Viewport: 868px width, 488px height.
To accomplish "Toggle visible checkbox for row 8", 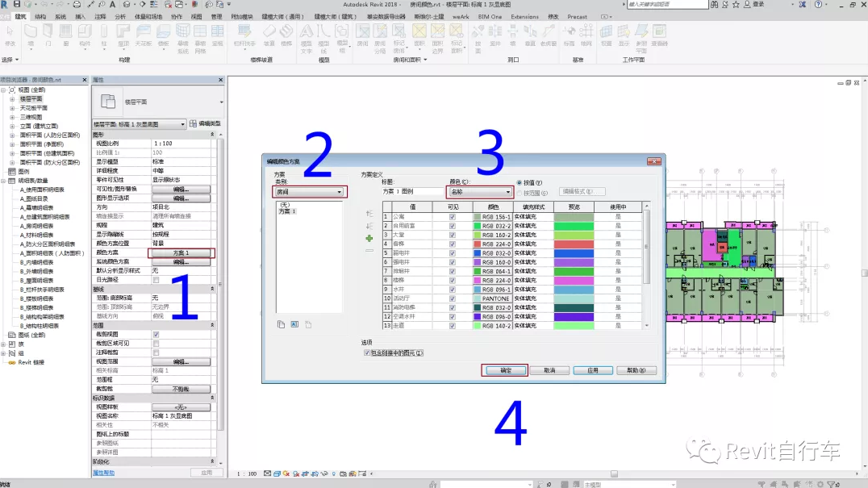I will click(x=453, y=281).
